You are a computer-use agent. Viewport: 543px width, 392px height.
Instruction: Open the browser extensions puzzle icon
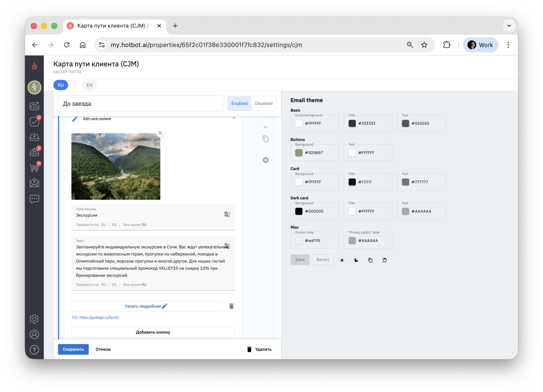point(447,45)
